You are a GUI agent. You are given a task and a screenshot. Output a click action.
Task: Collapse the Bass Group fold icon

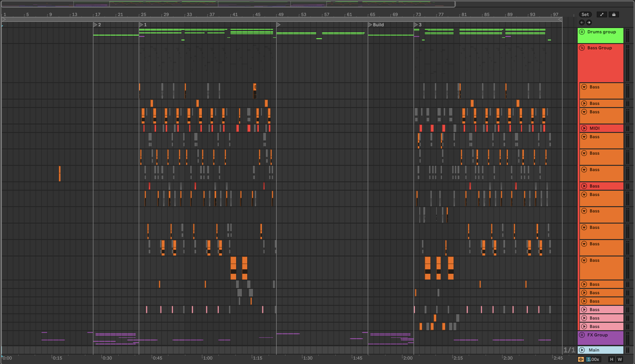(582, 48)
